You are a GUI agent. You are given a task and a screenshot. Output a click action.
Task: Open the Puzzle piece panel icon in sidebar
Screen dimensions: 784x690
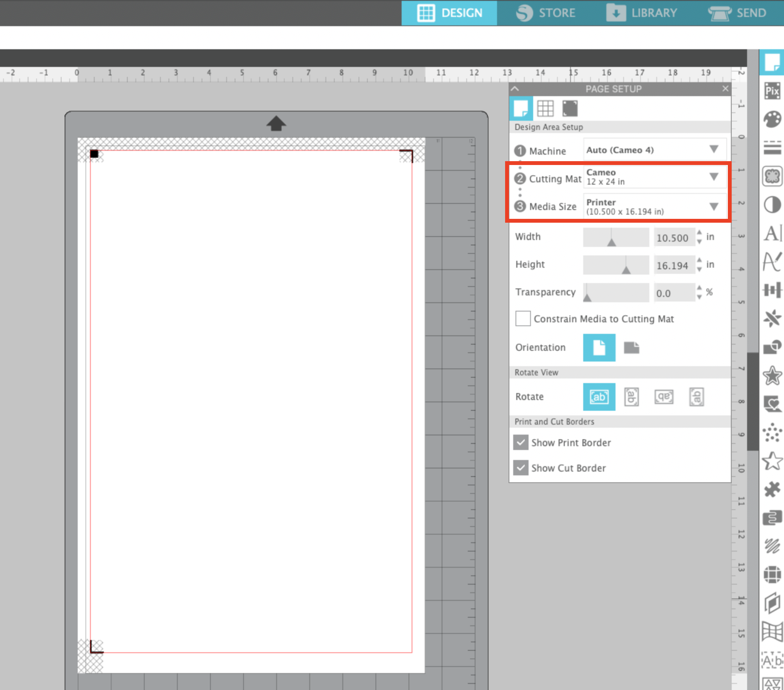pyautogui.click(x=772, y=490)
